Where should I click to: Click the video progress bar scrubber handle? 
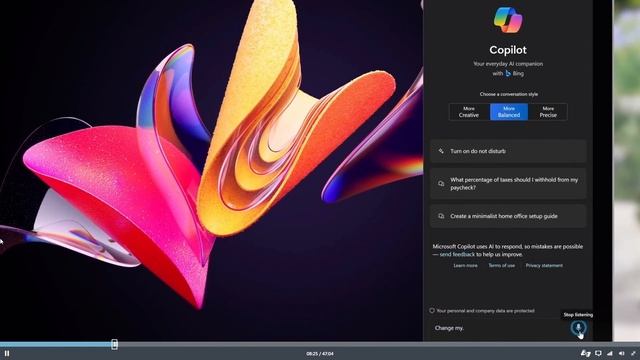coord(115,344)
